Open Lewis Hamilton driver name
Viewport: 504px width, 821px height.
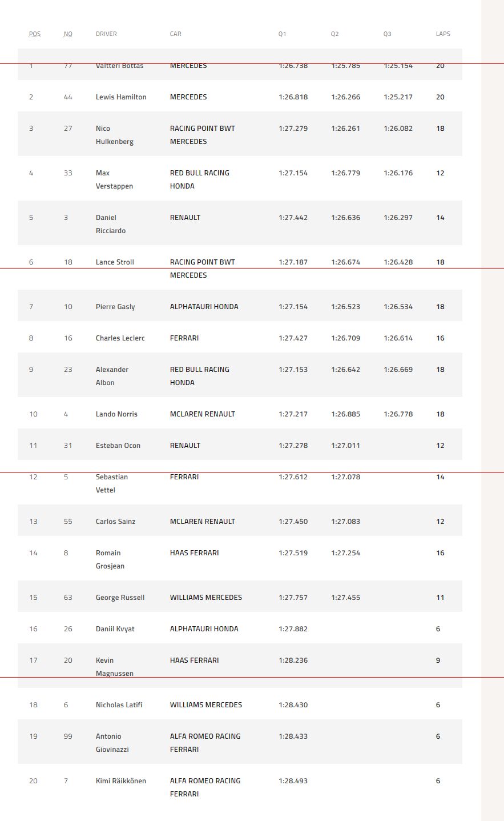click(121, 97)
